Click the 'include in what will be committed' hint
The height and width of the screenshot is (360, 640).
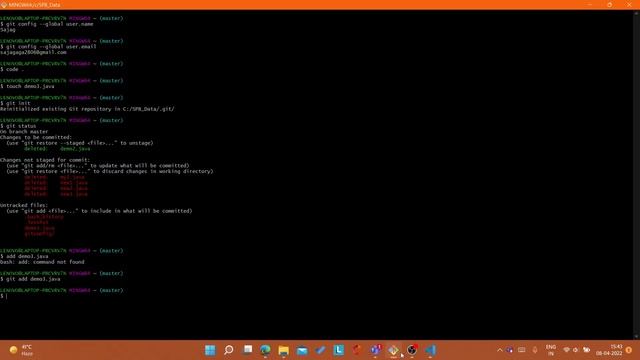(x=99, y=211)
